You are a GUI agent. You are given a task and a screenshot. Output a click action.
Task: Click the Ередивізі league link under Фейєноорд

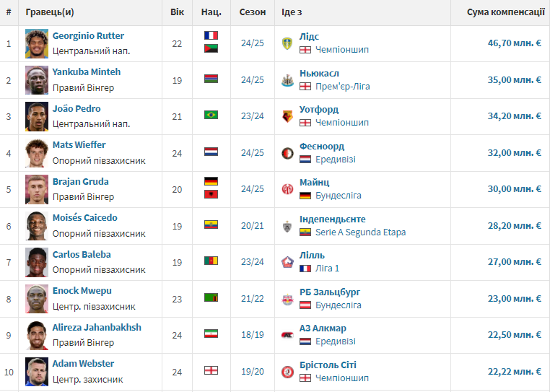(336, 160)
